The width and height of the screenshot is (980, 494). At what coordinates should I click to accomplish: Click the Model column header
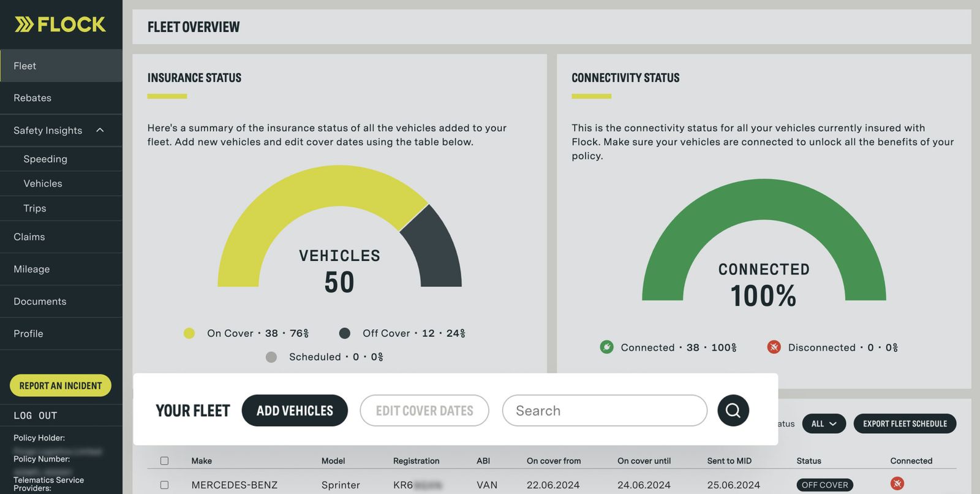(333, 461)
